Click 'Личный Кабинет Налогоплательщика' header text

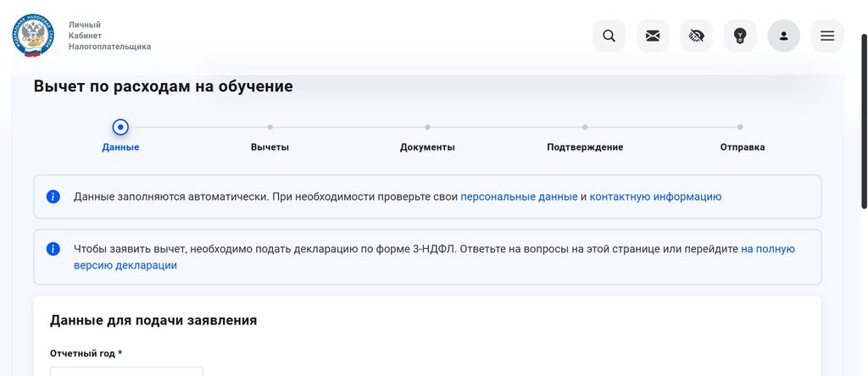(109, 36)
